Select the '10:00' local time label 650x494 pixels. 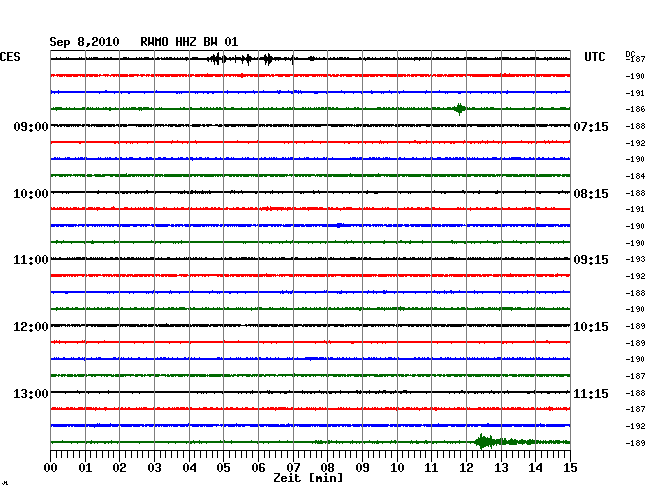pyautogui.click(x=31, y=194)
